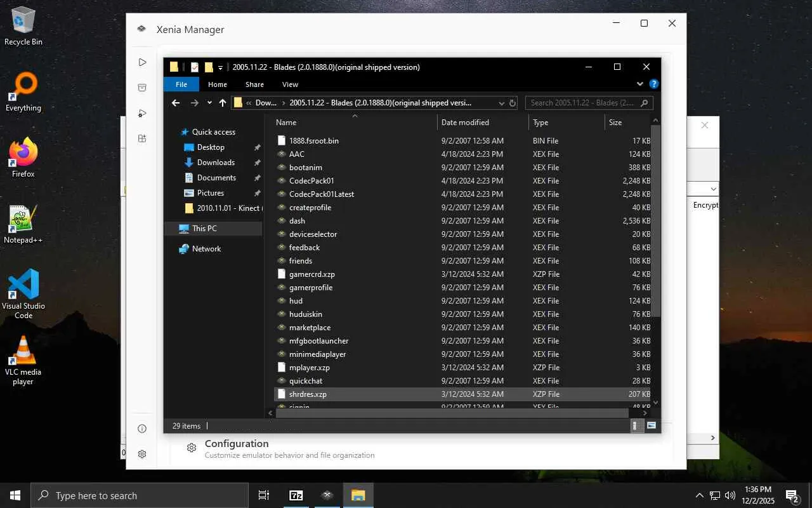The height and width of the screenshot is (508, 812).
Task: Open the recent locations dropdown beside the forward arrow
Action: (209, 103)
